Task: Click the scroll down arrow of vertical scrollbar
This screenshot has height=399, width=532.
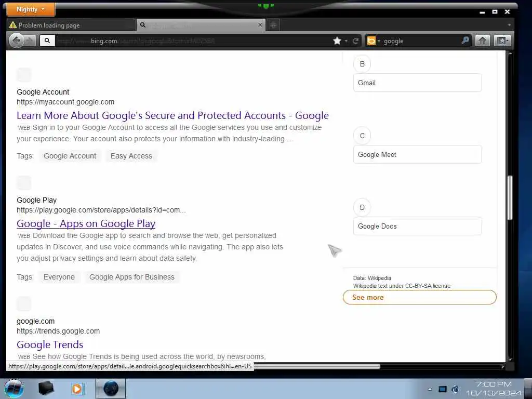Action: (x=510, y=359)
